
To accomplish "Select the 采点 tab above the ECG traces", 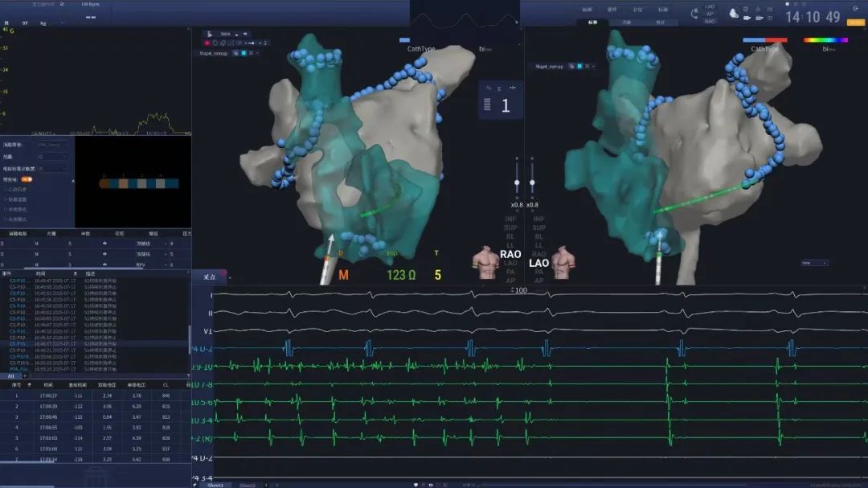I will 209,277.
